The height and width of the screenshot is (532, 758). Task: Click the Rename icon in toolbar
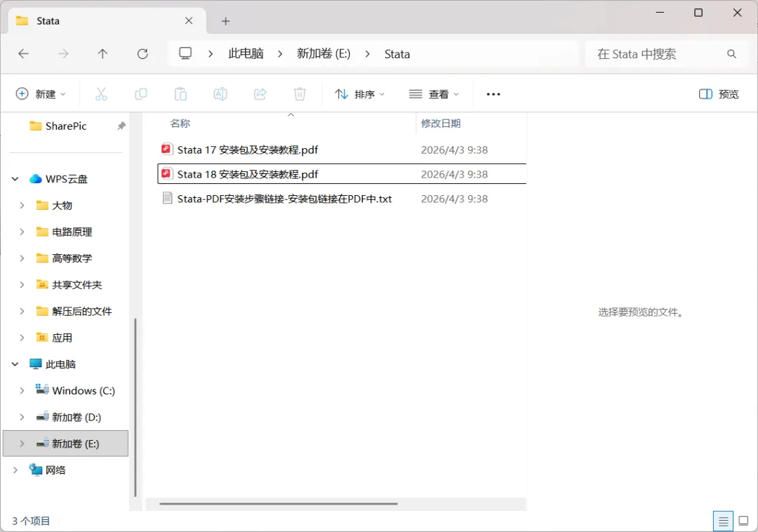220,94
